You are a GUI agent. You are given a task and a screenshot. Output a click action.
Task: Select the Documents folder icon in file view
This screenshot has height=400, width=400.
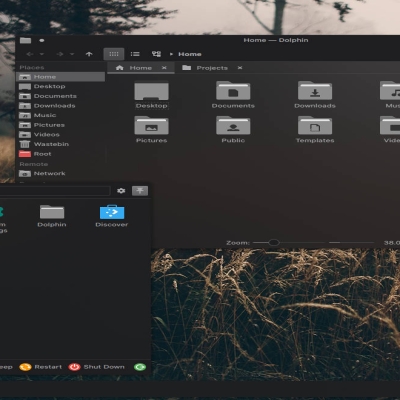(x=233, y=91)
